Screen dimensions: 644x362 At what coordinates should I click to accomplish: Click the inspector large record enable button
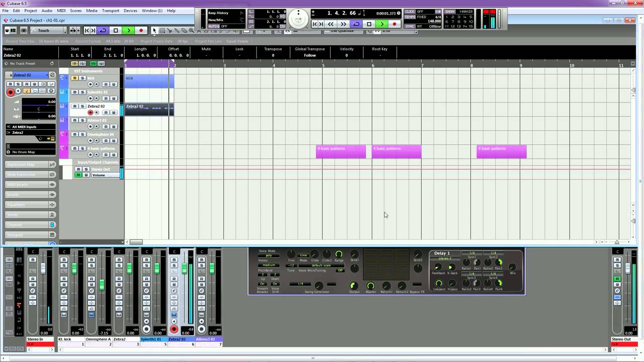click(x=10, y=92)
